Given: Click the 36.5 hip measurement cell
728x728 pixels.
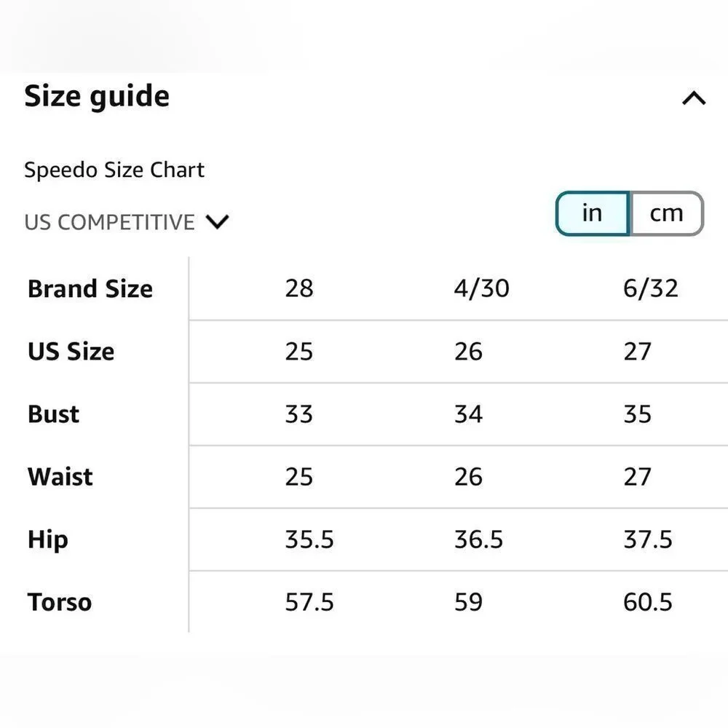Looking at the screenshot, I should [479, 539].
